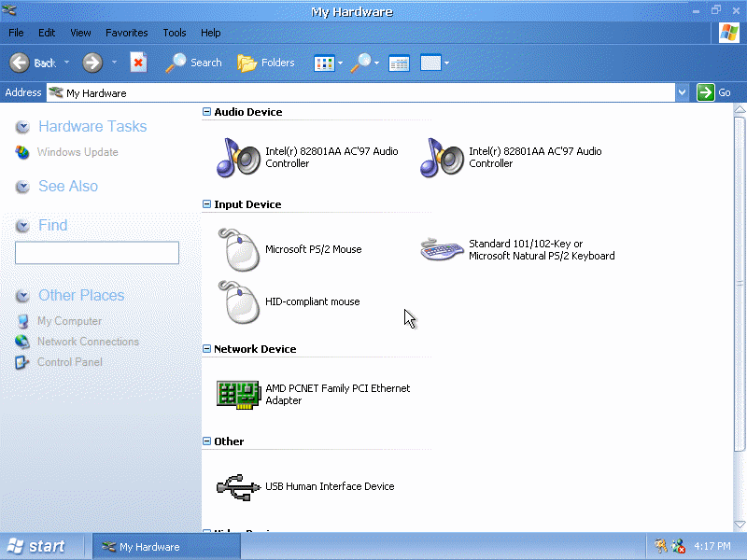This screenshot has width=747, height=560.
Task: Select the Standard 101/102-Key keyboard device
Action: pyautogui.click(x=517, y=249)
